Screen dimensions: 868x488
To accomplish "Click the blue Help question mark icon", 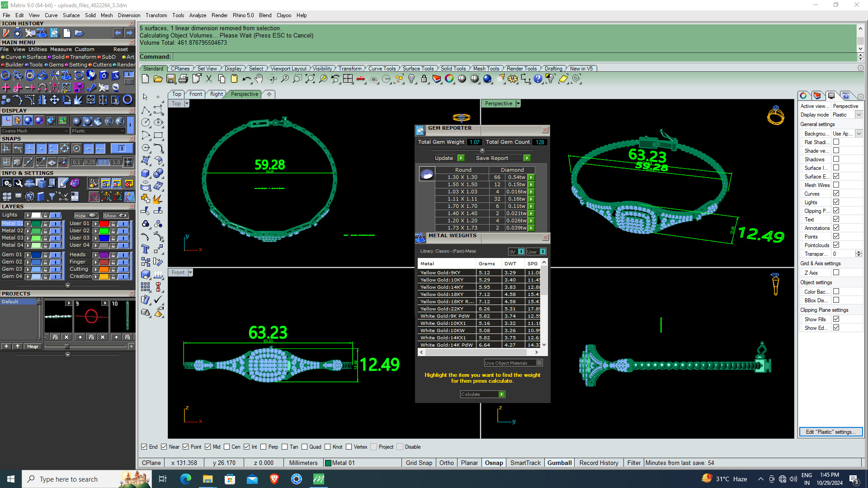I will 538,79.
